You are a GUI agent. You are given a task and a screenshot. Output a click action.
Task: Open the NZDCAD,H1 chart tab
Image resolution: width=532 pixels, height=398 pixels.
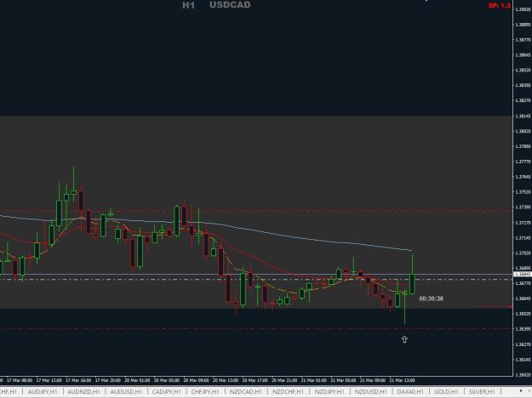(x=246, y=391)
